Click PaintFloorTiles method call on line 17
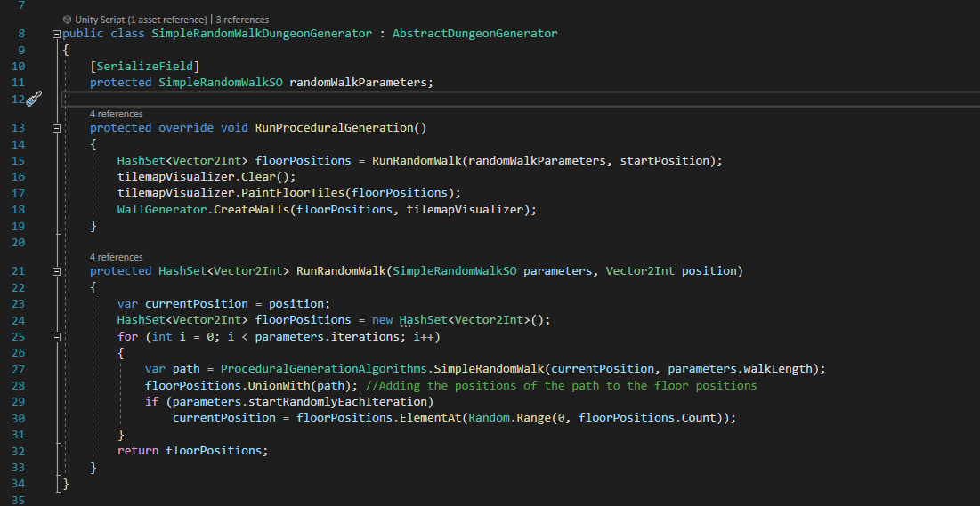Image resolution: width=980 pixels, height=506 pixels. [293, 194]
